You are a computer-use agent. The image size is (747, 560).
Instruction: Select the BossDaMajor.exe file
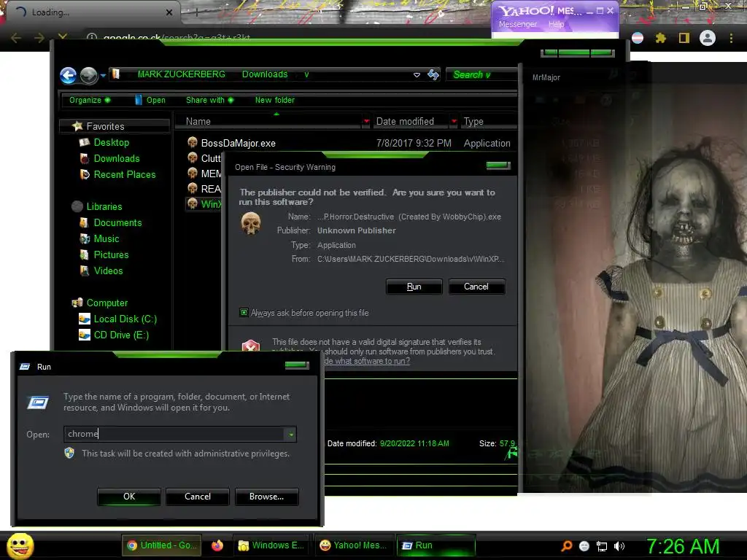(239, 143)
